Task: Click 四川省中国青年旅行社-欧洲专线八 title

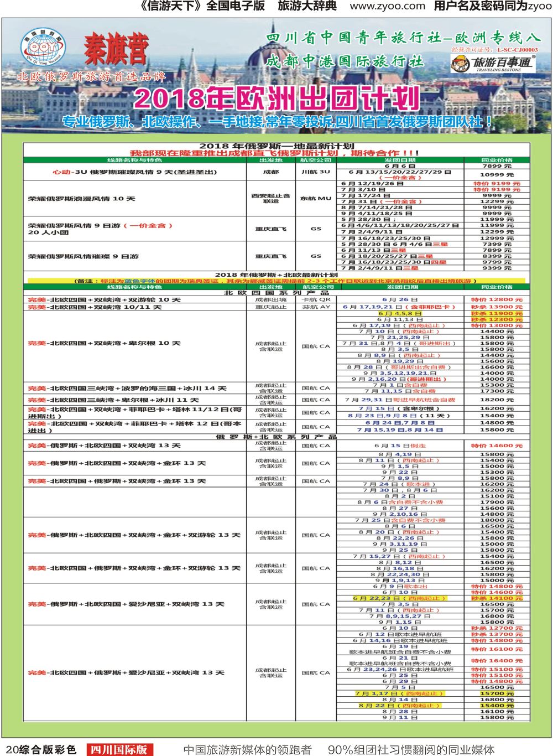Action: 403,38
